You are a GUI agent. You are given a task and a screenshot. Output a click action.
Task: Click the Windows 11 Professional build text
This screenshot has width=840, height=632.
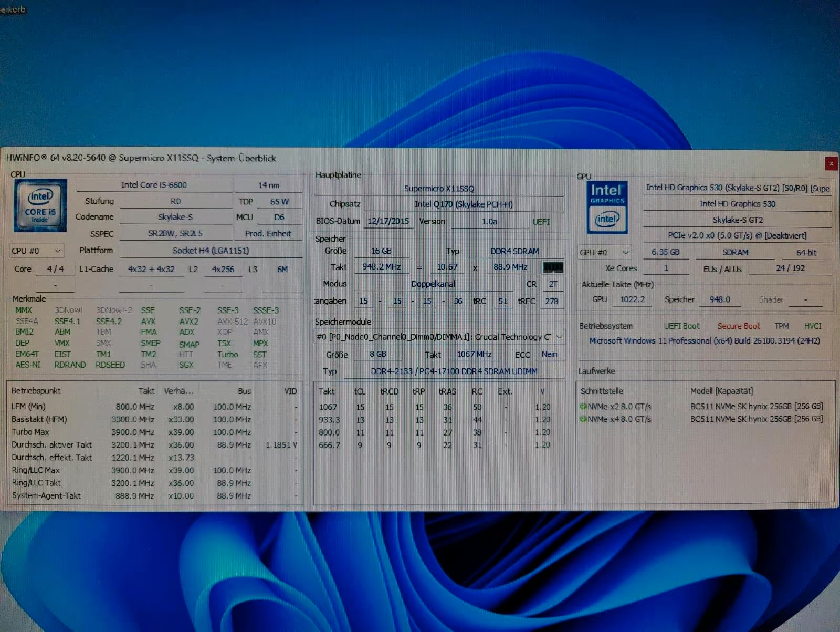pos(705,341)
